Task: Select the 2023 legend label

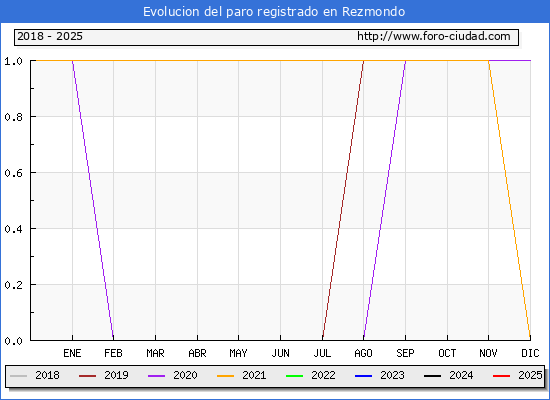Action: tap(392, 375)
